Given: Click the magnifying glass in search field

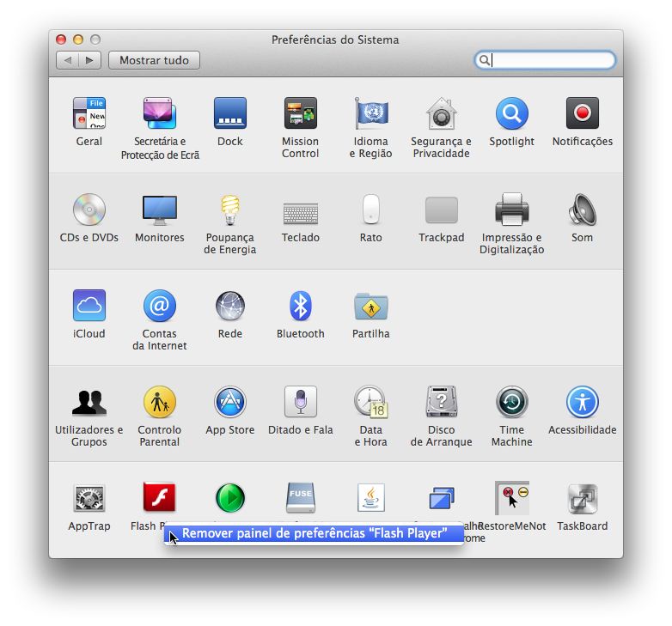Looking at the screenshot, I should coord(485,60).
